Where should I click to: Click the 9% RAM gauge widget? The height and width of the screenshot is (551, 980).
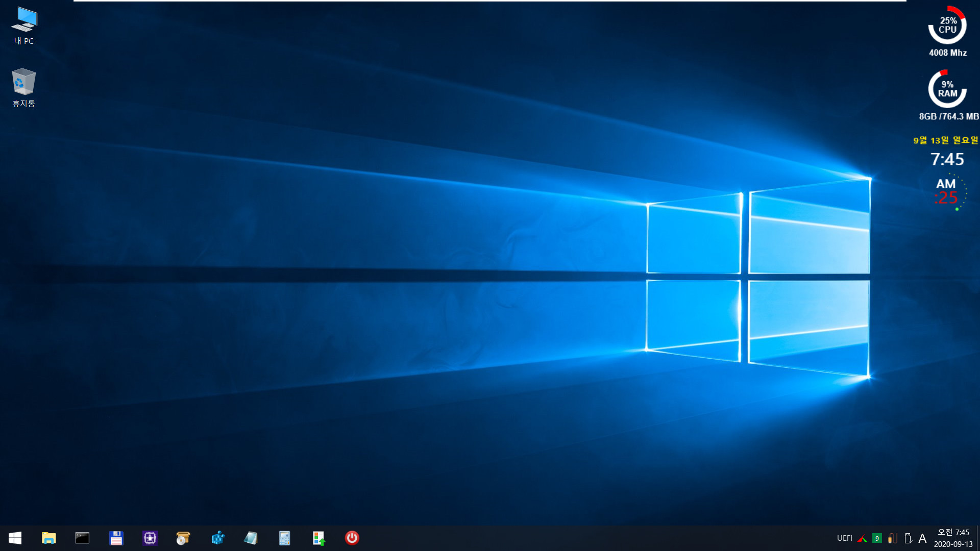(947, 89)
